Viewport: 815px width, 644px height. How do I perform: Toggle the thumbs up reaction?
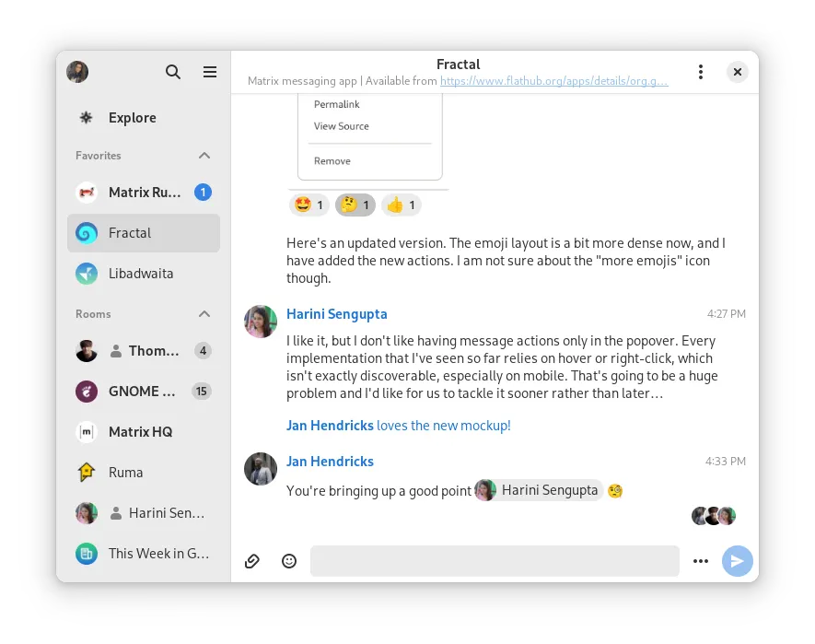coord(401,205)
